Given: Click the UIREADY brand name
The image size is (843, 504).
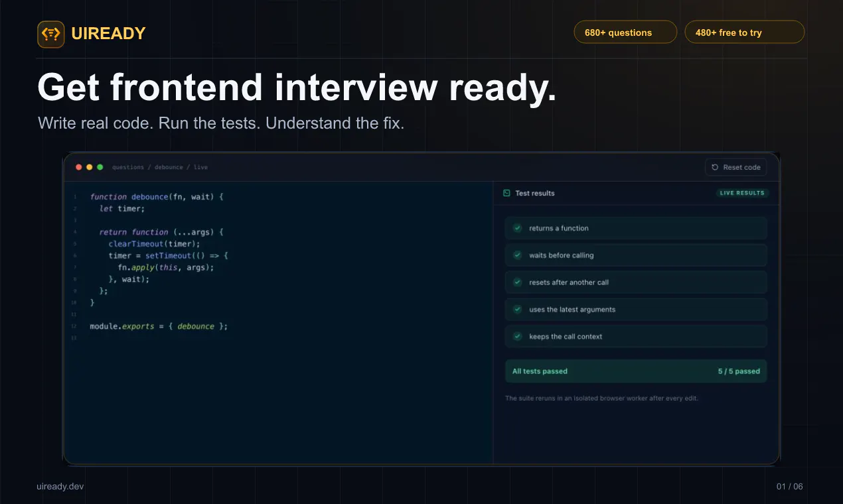Looking at the screenshot, I should 108,34.
